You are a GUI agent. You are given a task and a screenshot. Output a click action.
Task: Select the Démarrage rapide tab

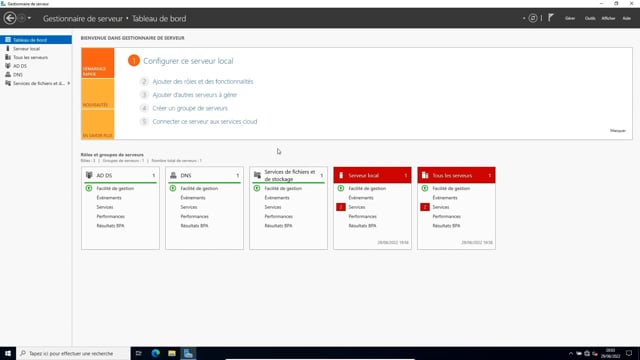coord(98,63)
